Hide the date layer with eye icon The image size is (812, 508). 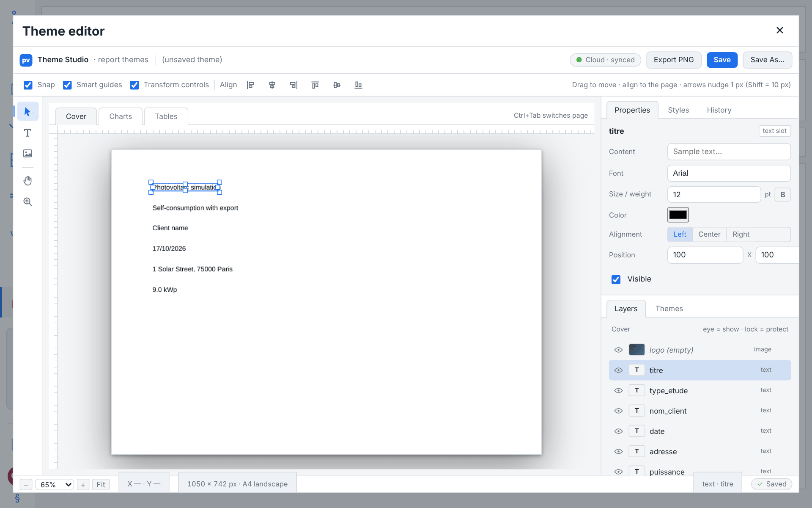click(x=618, y=431)
